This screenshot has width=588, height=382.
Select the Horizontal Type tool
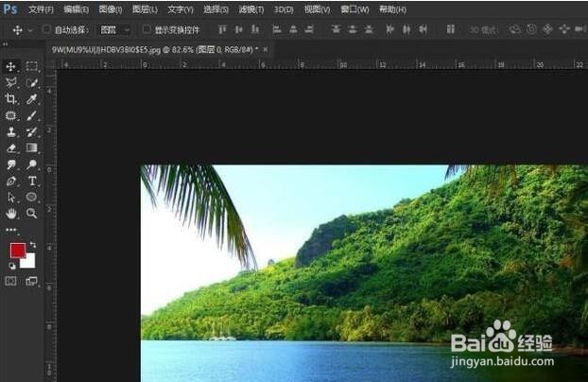[31, 181]
